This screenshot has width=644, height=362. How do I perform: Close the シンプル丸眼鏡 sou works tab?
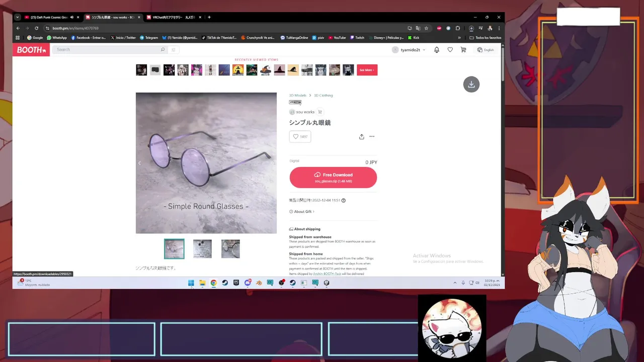coord(139,17)
